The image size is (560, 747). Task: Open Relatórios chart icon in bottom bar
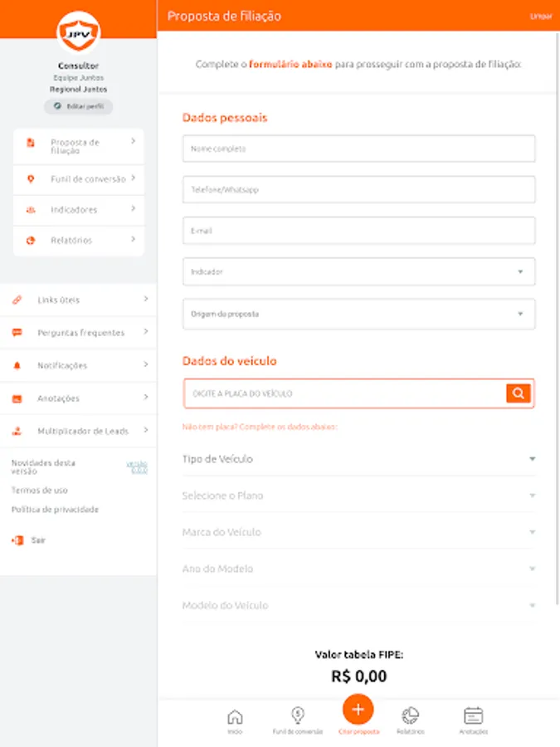tap(410, 717)
